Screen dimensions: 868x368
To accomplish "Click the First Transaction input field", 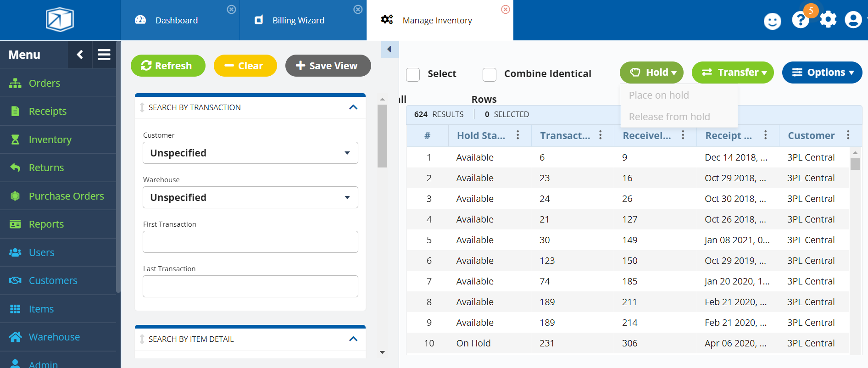I will [x=250, y=242].
